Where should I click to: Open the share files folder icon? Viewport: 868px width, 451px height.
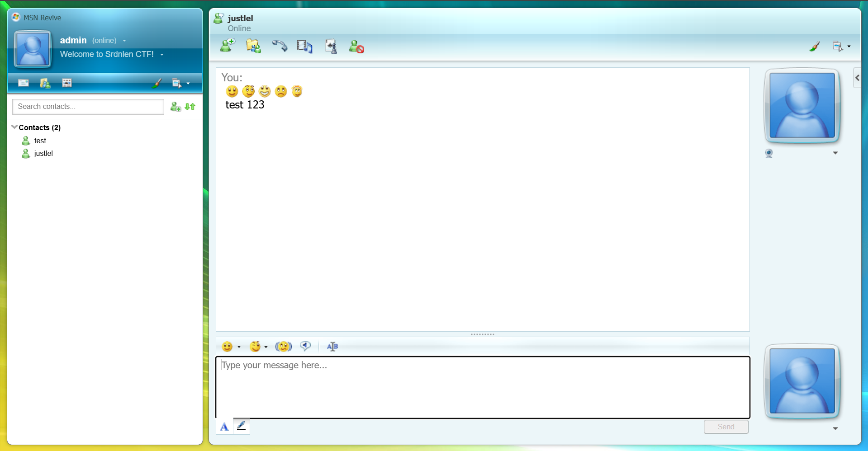click(x=253, y=46)
